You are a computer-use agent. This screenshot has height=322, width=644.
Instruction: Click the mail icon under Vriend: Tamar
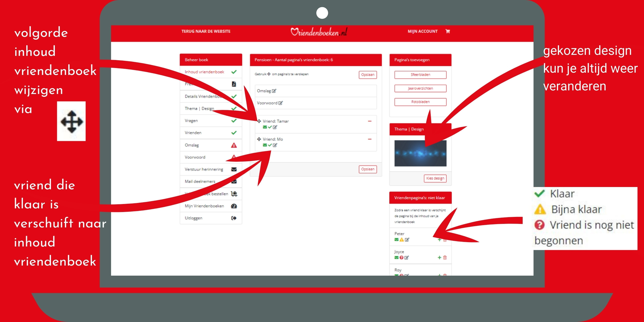coord(265,127)
